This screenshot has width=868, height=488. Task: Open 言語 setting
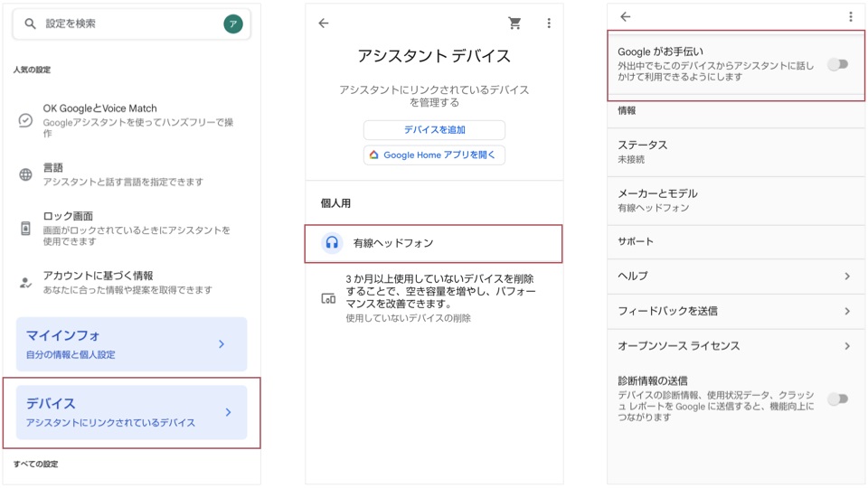131,174
